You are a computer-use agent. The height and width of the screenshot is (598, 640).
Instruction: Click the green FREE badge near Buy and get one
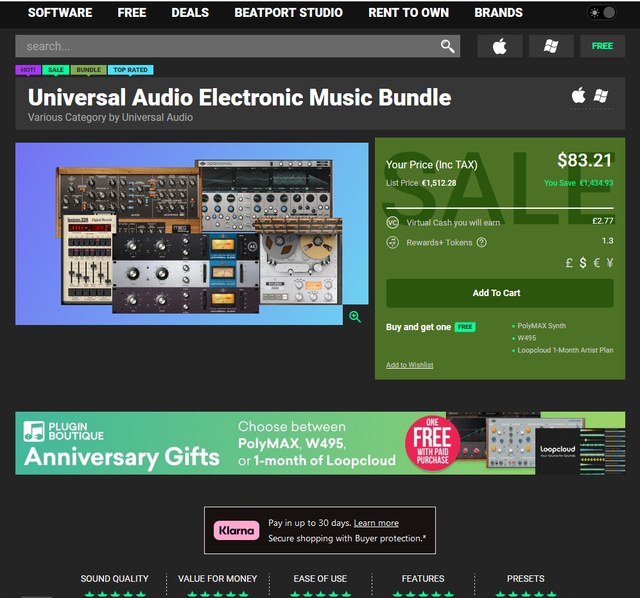pos(465,327)
